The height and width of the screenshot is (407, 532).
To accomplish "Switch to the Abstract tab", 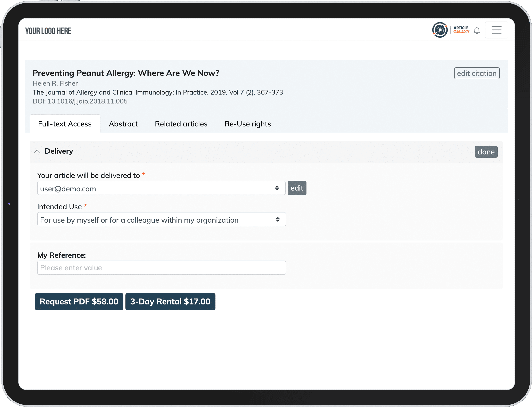I will pos(123,124).
